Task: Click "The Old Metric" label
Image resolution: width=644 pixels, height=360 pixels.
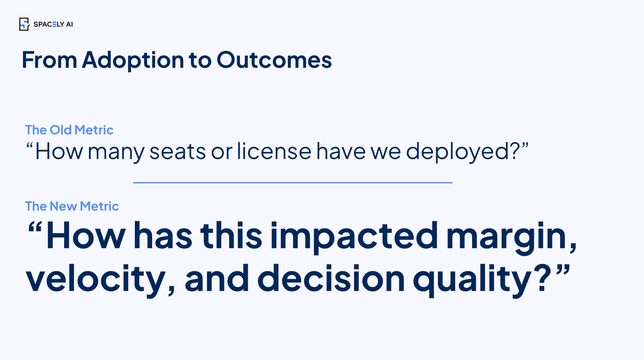Action: tap(69, 130)
